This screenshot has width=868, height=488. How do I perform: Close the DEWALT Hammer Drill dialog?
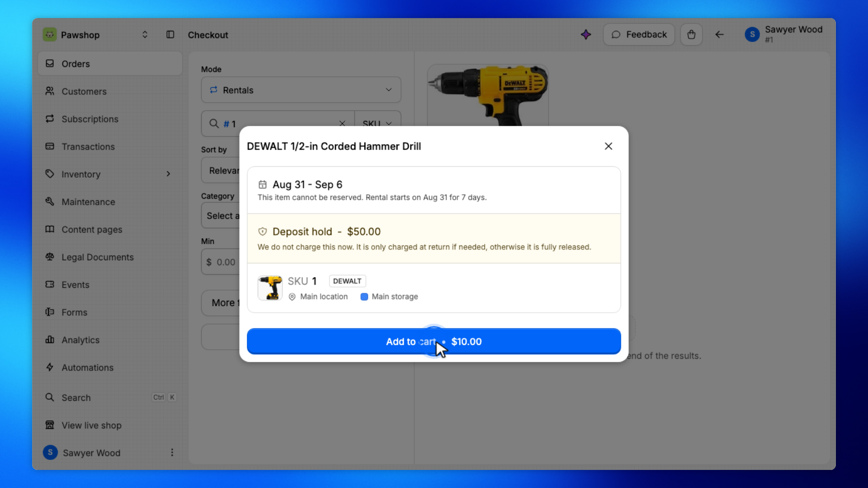coord(609,146)
